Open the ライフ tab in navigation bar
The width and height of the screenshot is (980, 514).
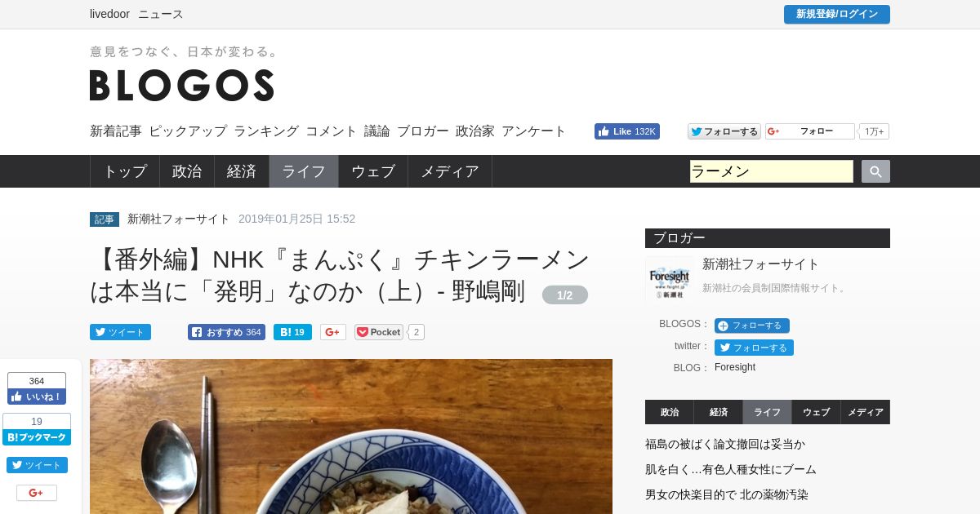click(x=304, y=171)
